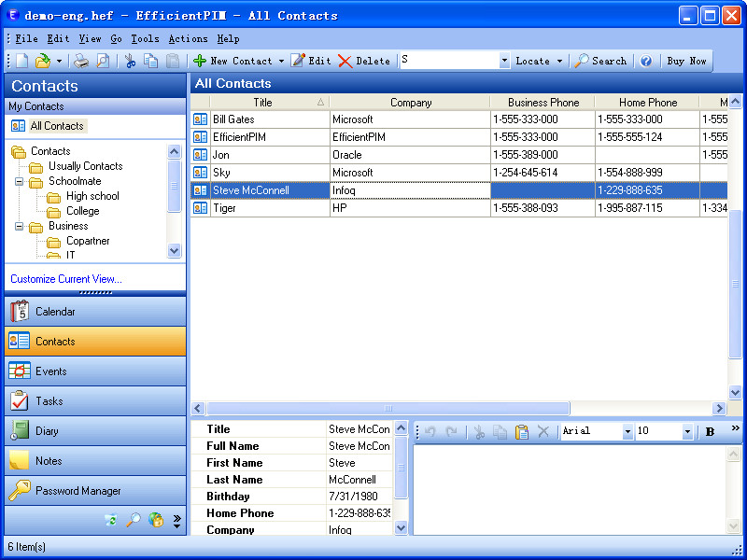Open the font size 10 dropdown
The image size is (747, 560).
point(687,431)
